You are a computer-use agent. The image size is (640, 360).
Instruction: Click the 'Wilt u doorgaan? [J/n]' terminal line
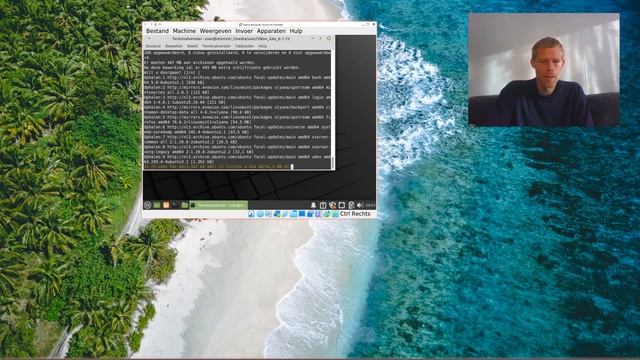point(172,72)
